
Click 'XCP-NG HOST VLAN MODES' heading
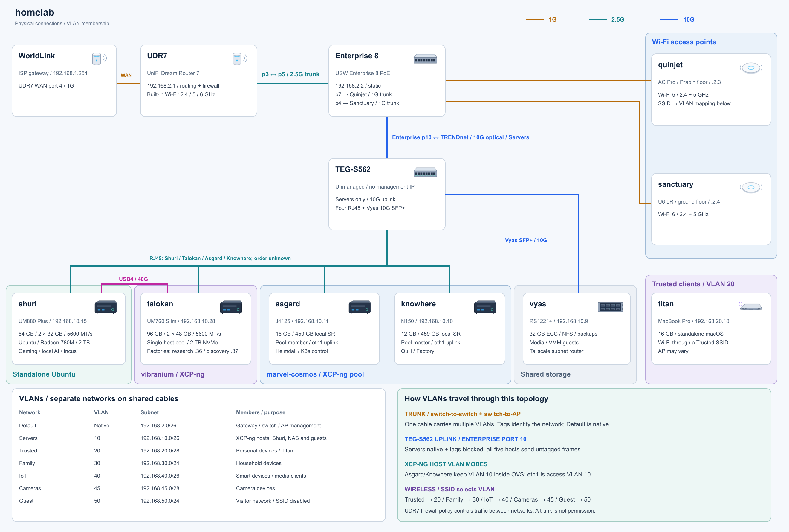coord(446,464)
